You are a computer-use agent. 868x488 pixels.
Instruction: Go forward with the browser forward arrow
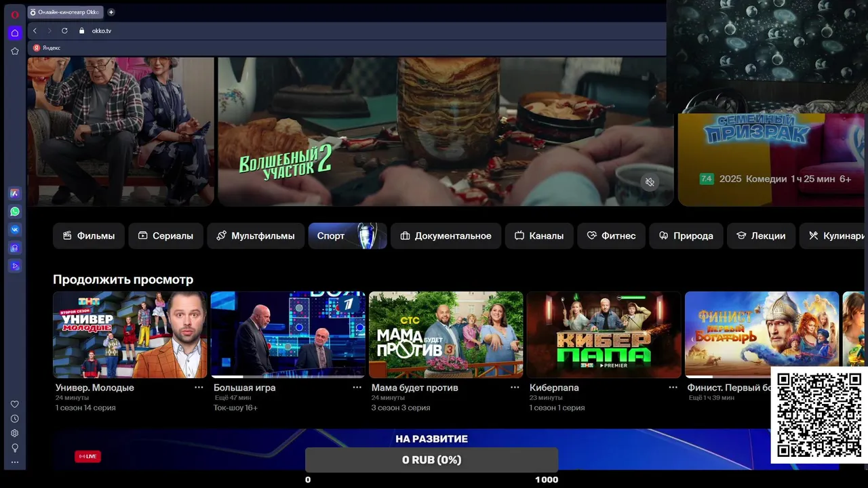[50, 30]
